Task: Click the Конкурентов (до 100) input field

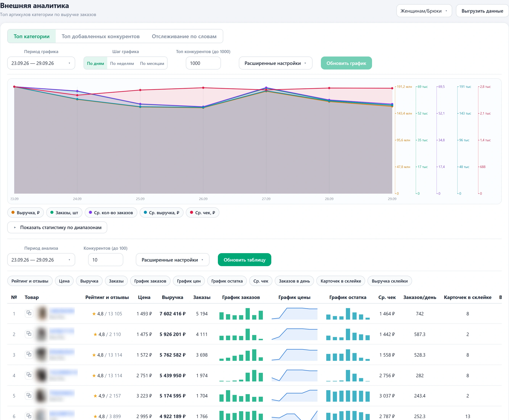Action: [106, 260]
